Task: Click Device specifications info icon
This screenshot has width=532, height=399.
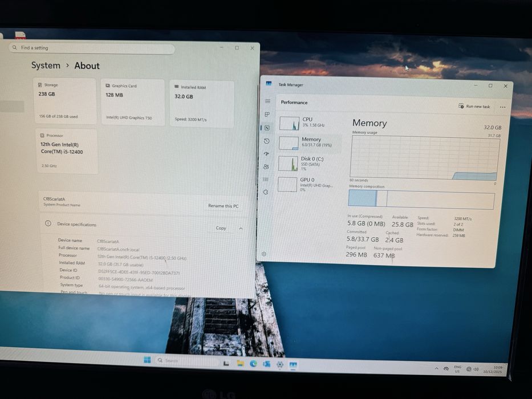Action: pyautogui.click(x=48, y=223)
